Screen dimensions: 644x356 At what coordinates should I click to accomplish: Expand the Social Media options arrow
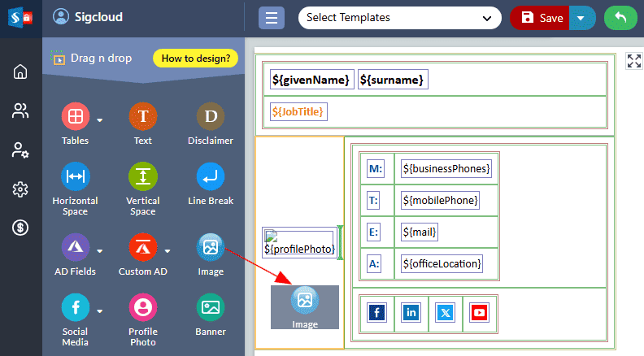coord(100,310)
